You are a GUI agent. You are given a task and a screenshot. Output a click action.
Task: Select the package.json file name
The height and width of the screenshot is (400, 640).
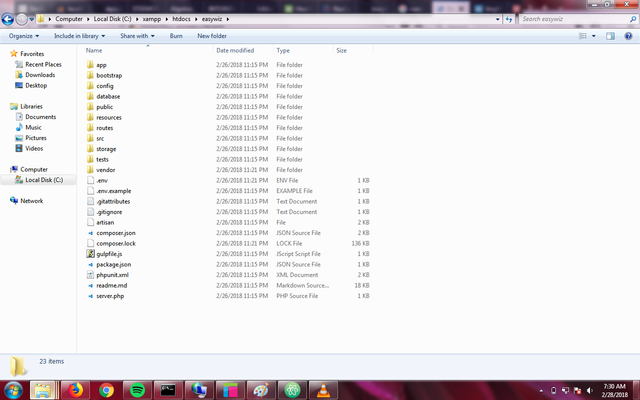click(113, 264)
